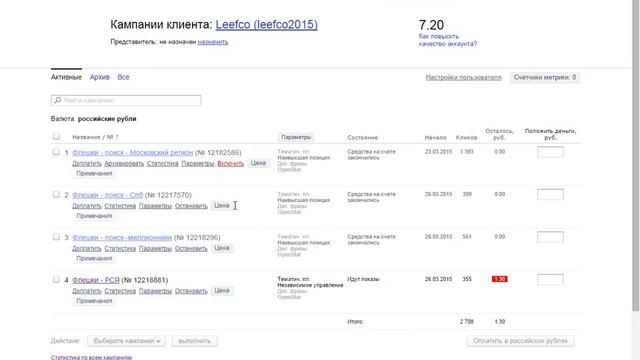Viewport: 640px width, 360px height.
Task: Click Цена button for campaign 12218296
Action: pos(222,248)
